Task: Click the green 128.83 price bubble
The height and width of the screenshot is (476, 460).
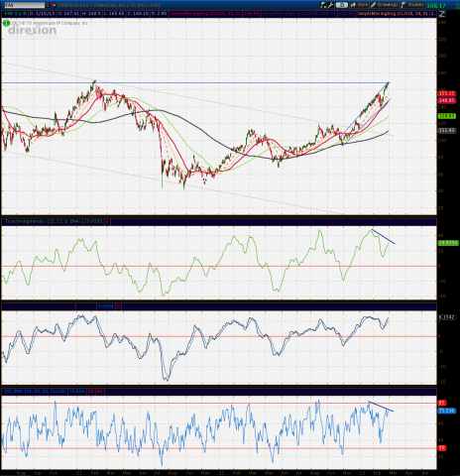Action: pos(447,116)
